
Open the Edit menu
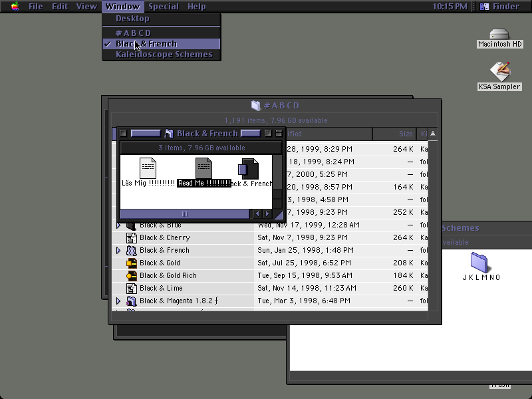tap(60, 7)
